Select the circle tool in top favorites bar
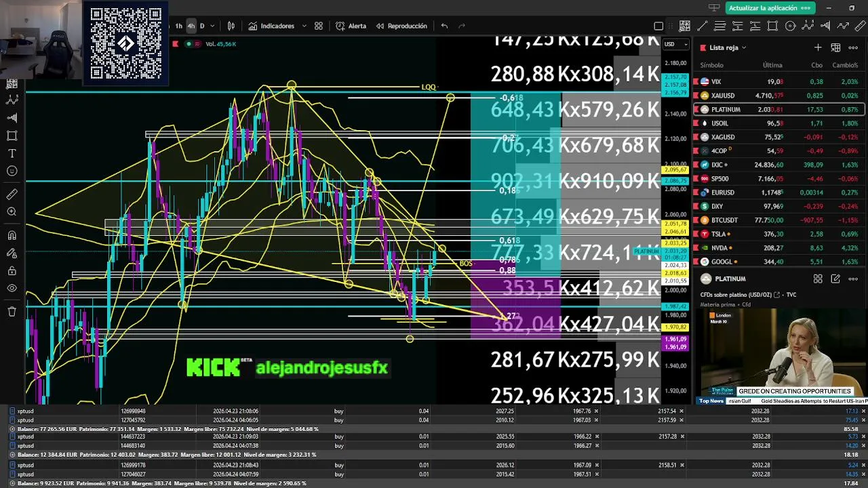The width and height of the screenshot is (868, 488). click(790, 26)
